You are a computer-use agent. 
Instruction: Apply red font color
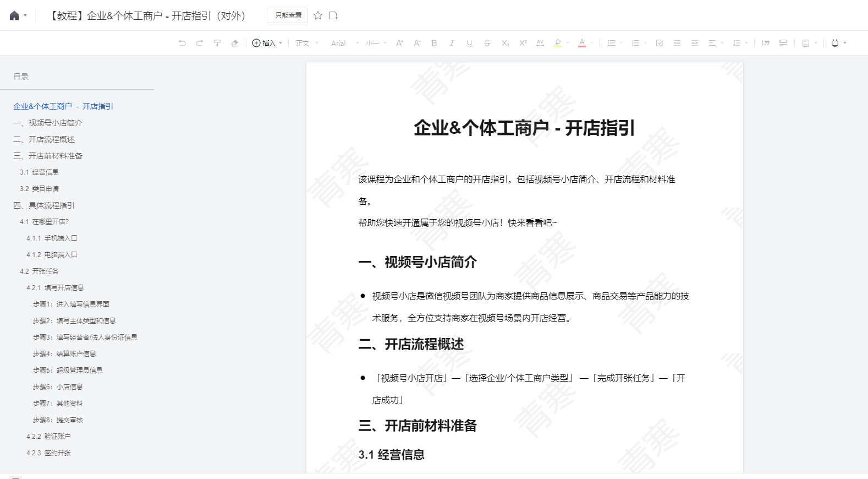[582, 43]
